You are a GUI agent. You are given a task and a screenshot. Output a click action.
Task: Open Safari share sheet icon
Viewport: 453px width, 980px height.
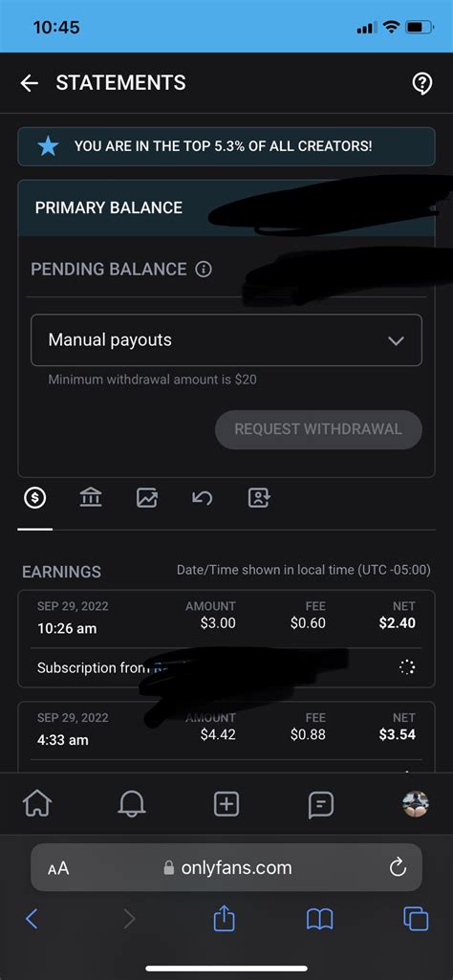pyautogui.click(x=224, y=918)
